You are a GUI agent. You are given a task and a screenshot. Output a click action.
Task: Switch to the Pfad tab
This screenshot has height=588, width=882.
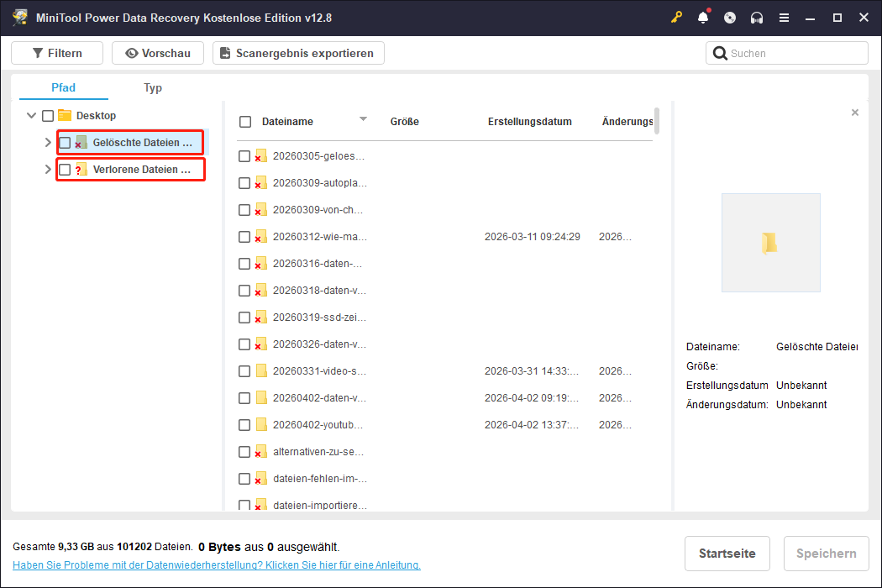click(x=64, y=87)
